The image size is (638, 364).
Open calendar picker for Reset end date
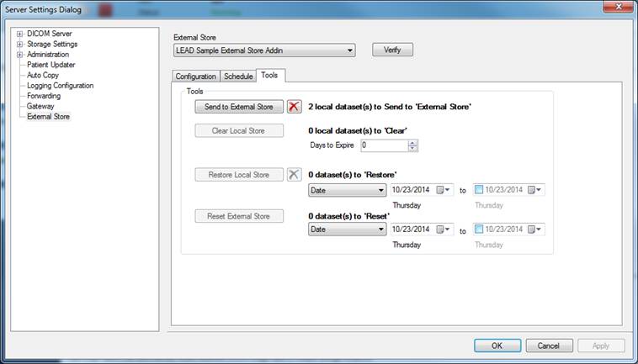coord(534,229)
